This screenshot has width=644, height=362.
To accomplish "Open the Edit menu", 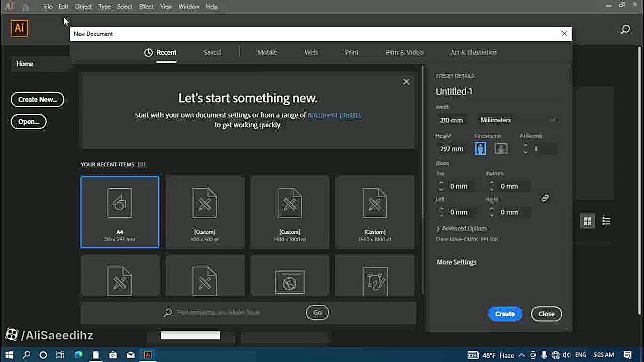I will [63, 7].
